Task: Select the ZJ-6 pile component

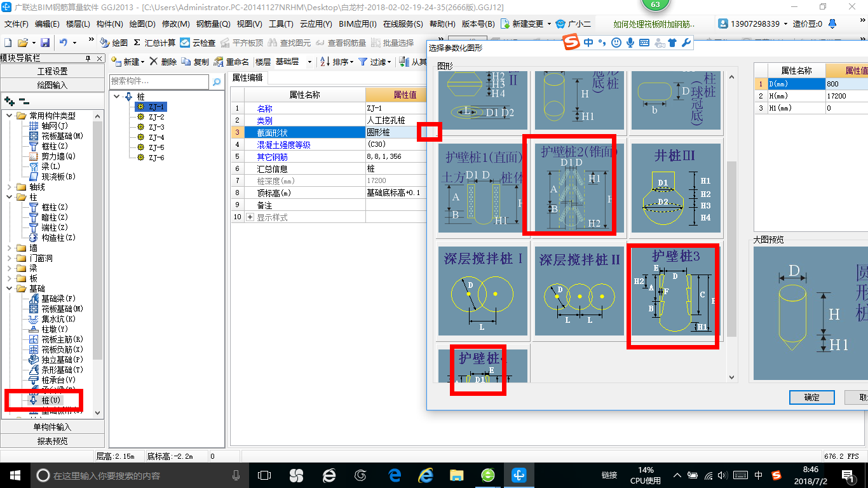Action: click(156, 158)
